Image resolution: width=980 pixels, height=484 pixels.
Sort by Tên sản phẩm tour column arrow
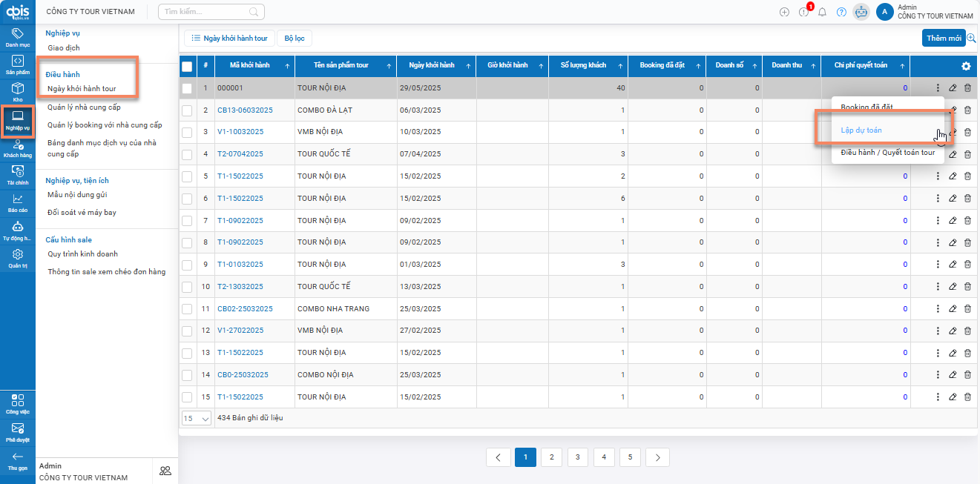pos(389,66)
